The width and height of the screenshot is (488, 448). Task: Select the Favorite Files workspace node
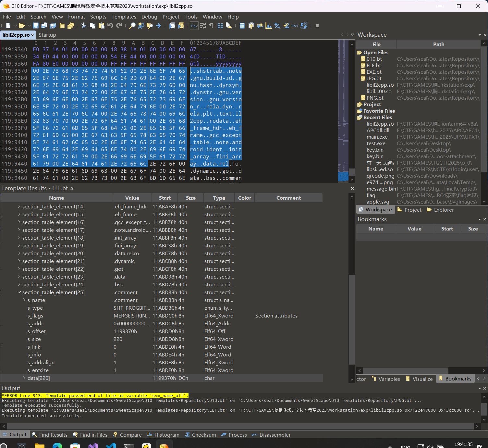(x=379, y=111)
